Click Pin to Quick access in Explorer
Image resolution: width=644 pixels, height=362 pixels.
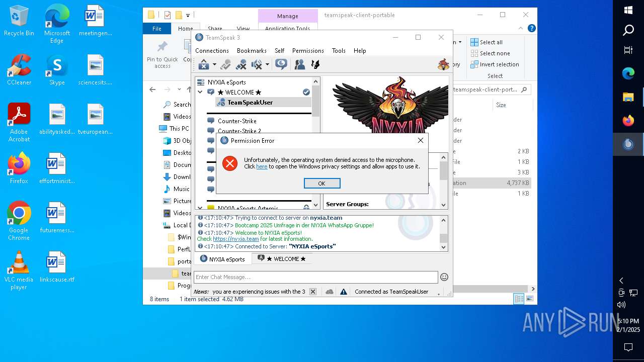click(x=163, y=54)
